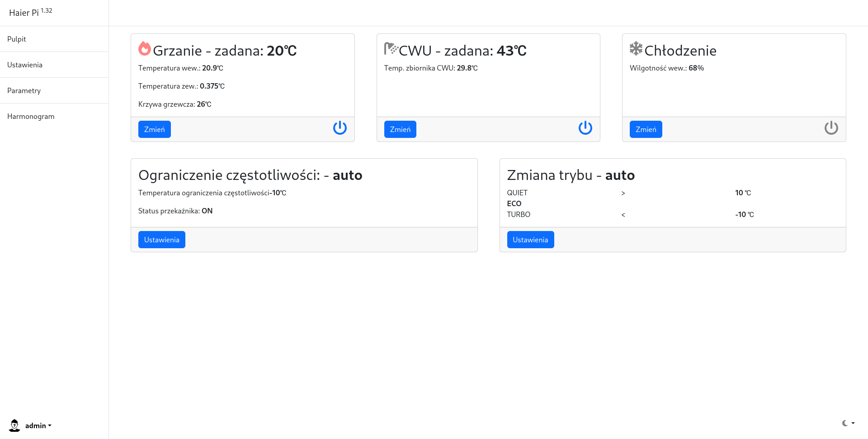Click the Haier Pi brand title

[x=24, y=13]
